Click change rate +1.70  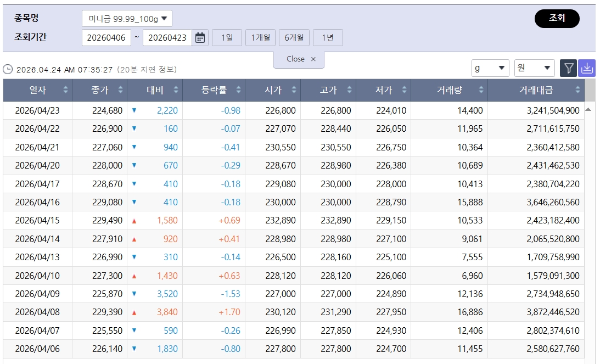click(229, 312)
